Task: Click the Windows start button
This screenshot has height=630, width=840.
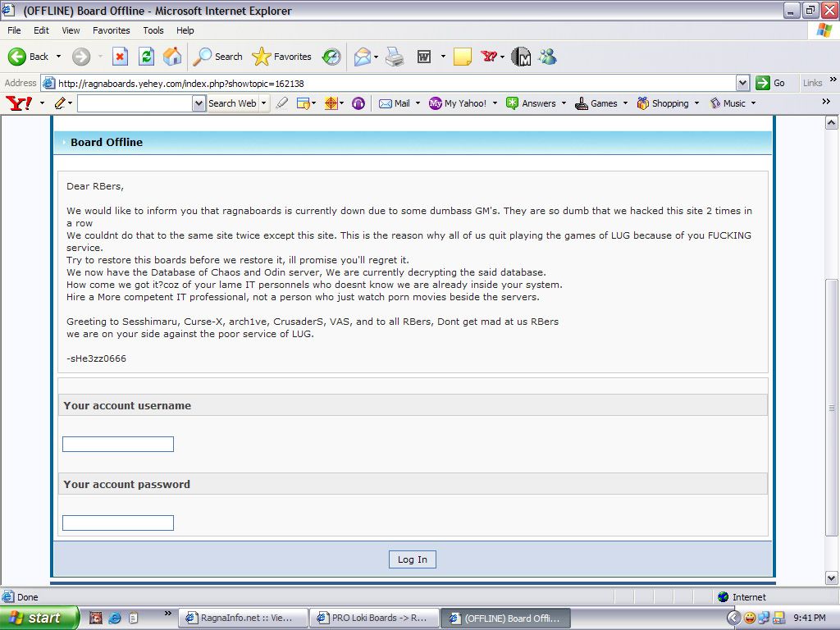Action: (39, 618)
